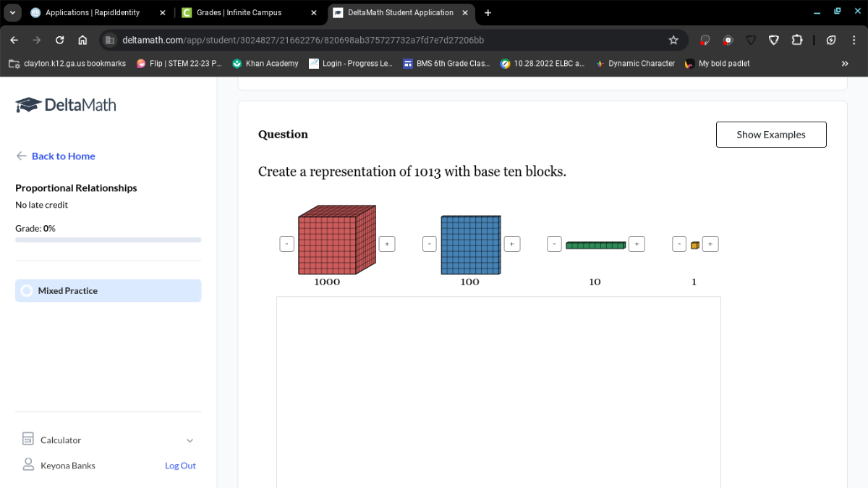Image resolution: width=868 pixels, height=488 pixels.
Task: Show more bookmarks via double chevron
Action: (x=845, y=64)
